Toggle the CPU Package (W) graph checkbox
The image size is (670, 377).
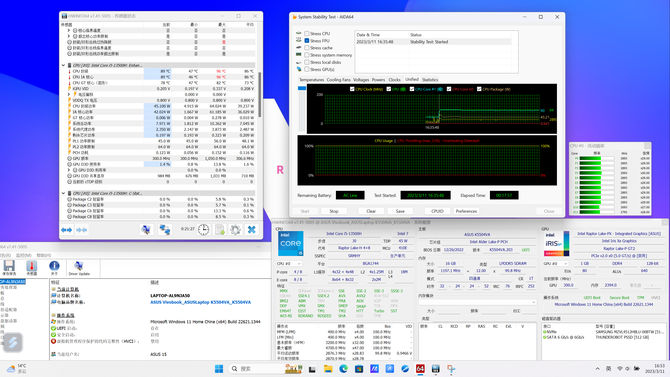(479, 89)
